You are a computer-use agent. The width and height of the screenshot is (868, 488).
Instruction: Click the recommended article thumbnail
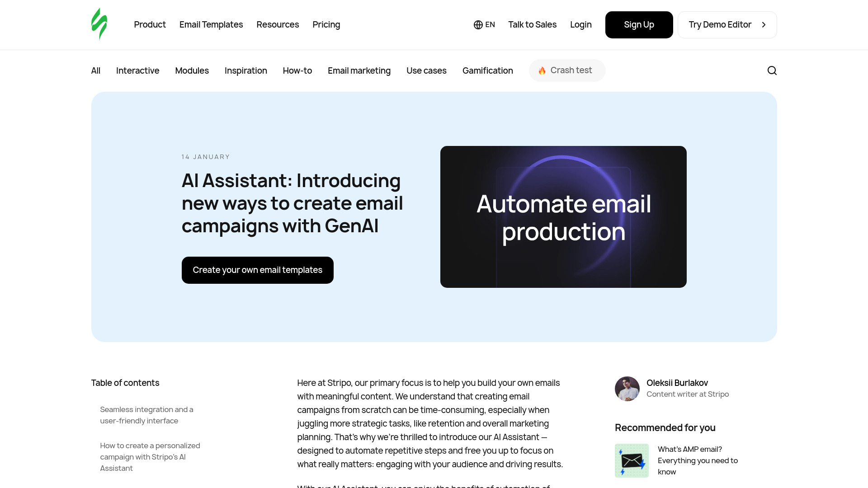coord(632,460)
